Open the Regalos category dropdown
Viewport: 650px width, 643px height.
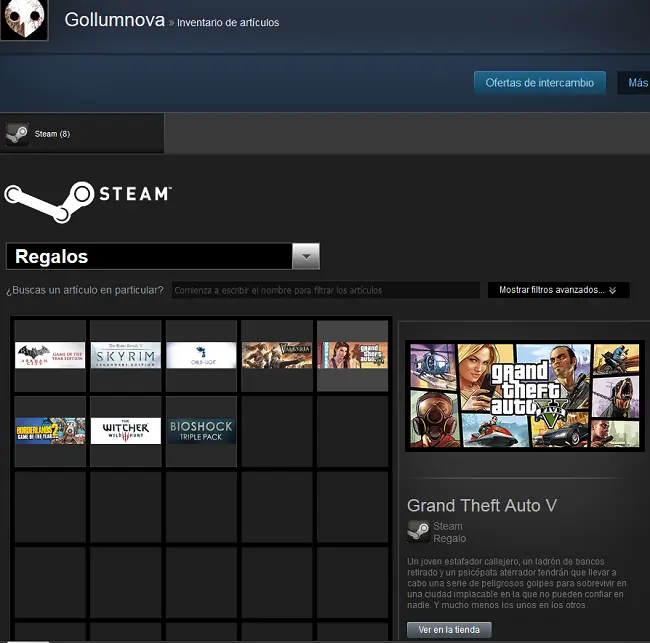point(162,256)
